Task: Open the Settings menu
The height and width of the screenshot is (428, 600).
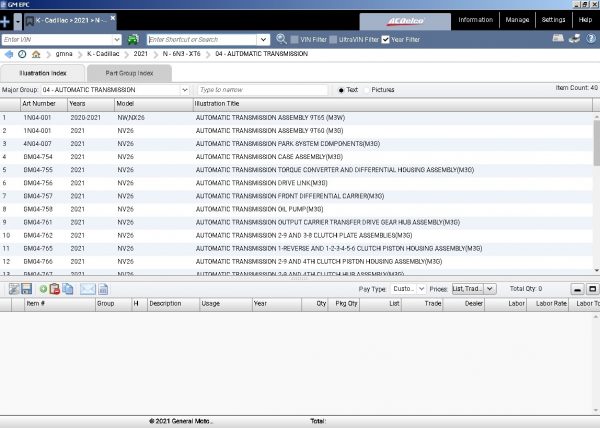Action: [x=553, y=20]
